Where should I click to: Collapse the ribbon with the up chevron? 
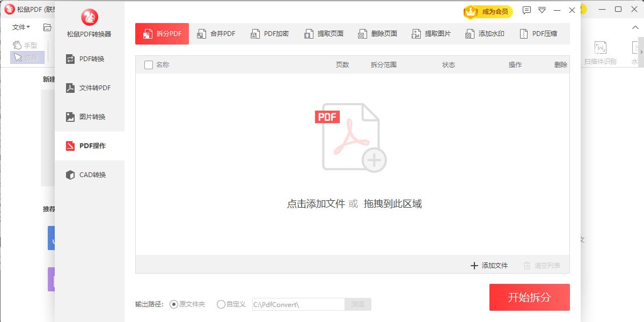click(636, 27)
